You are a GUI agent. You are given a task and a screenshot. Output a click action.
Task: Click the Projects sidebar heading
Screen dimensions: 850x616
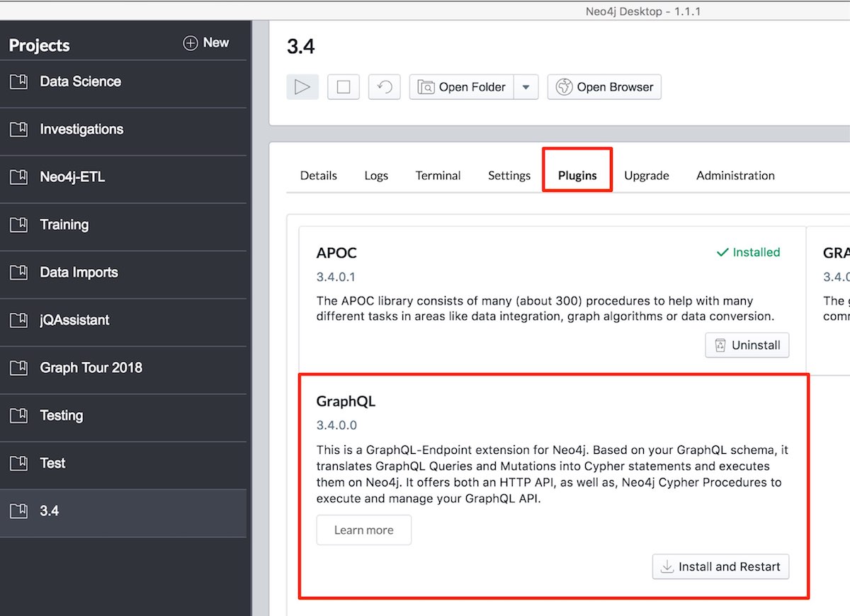[x=39, y=45]
